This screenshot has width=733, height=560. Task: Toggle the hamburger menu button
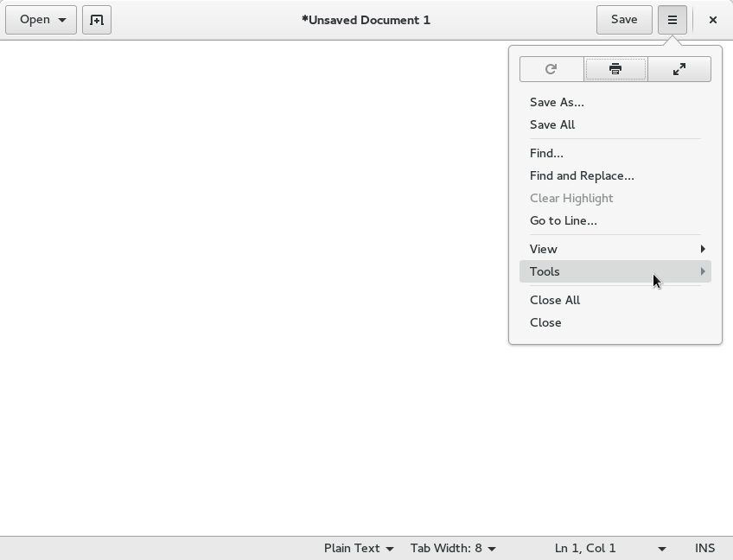tap(672, 20)
